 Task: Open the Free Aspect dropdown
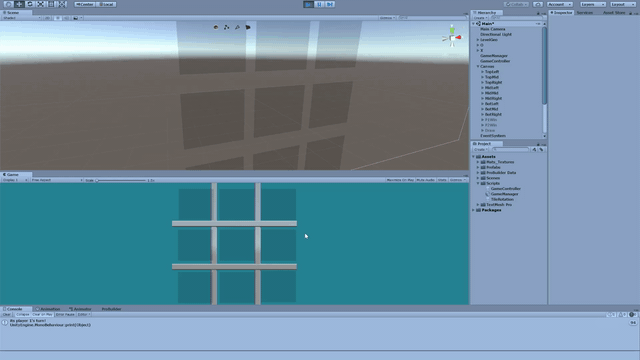(56, 180)
